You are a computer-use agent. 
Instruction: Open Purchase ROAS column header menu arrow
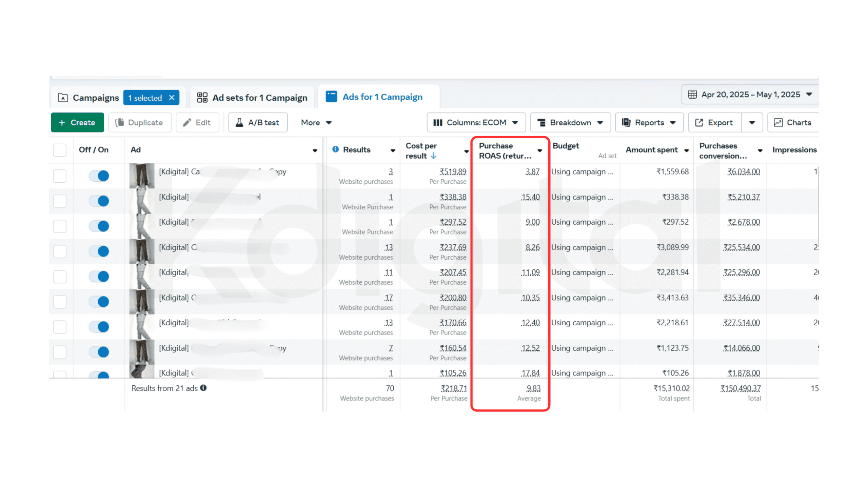click(x=539, y=151)
